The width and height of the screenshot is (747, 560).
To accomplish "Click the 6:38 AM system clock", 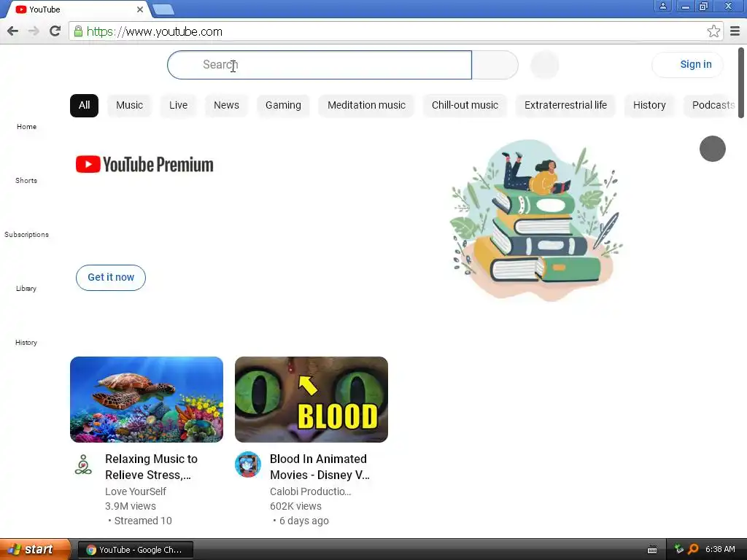I will coord(720,550).
